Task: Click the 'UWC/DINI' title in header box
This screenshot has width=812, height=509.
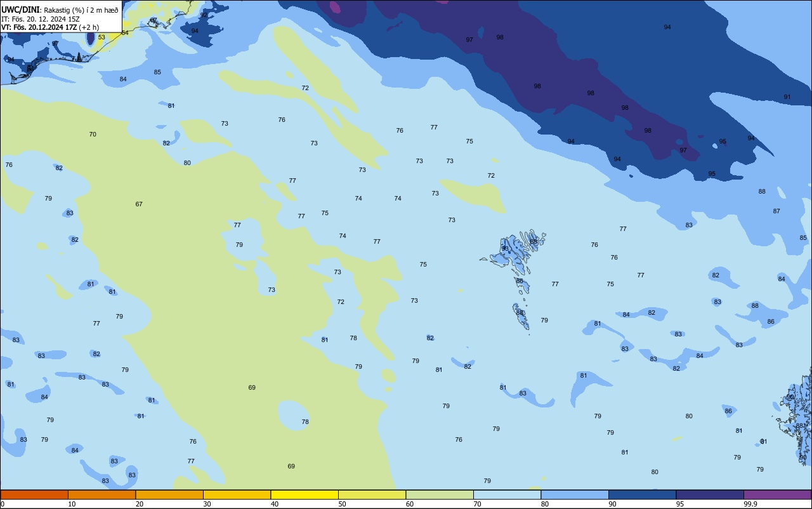Action: [x=20, y=10]
